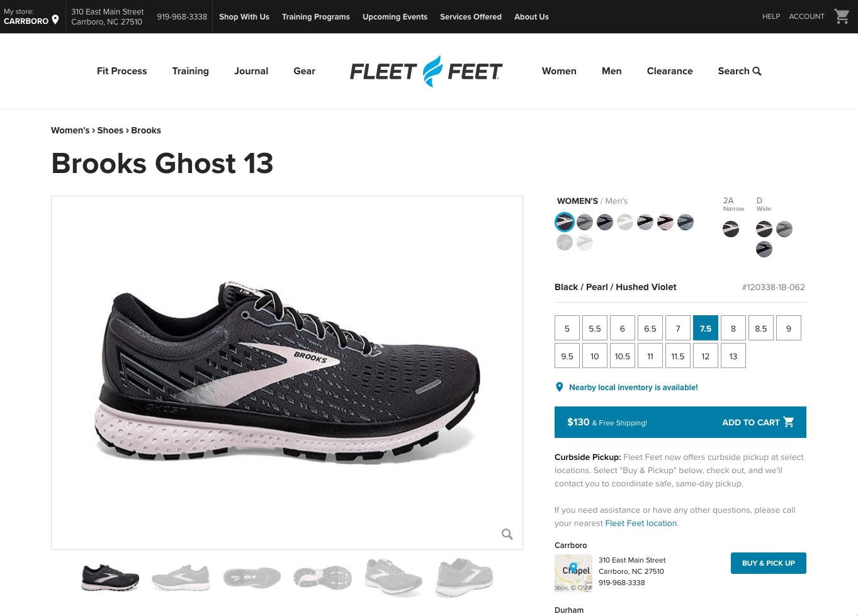The height and width of the screenshot is (616, 858).
Task: Click the nearby inventory location pin
Action: click(559, 387)
